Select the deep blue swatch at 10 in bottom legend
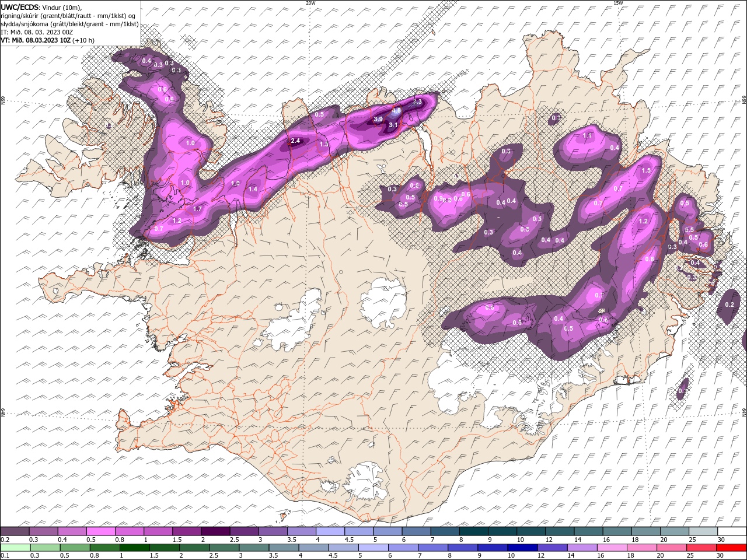 tap(522, 548)
